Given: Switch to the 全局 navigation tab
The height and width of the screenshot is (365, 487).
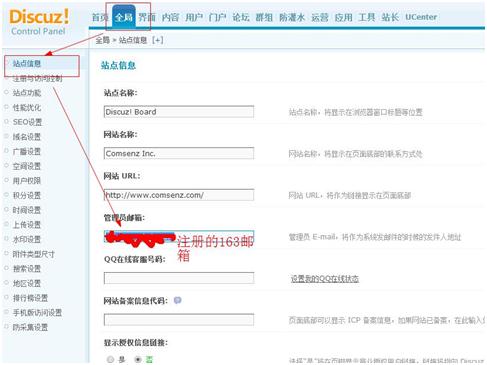Looking at the screenshot, I should (x=124, y=17).
